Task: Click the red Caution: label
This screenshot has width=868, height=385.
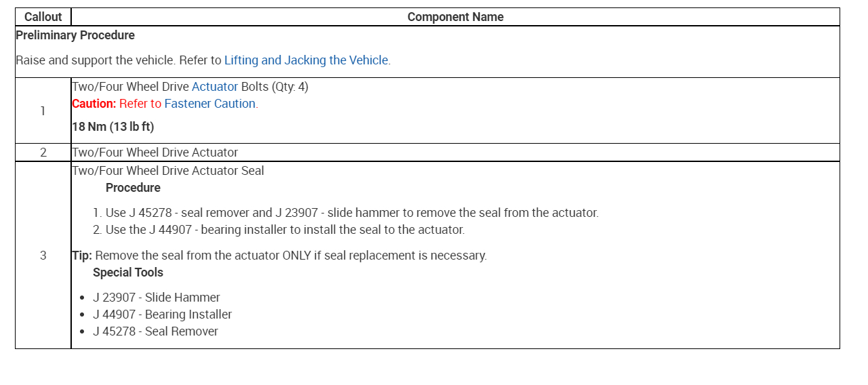Action: (x=94, y=104)
